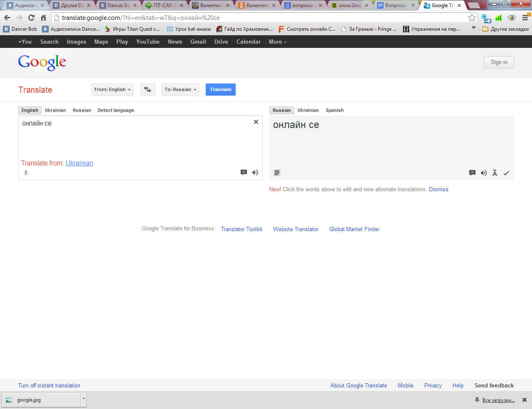Open google.jpg download options arrow
Viewport: 532px width, 409px height.
tap(84, 399)
